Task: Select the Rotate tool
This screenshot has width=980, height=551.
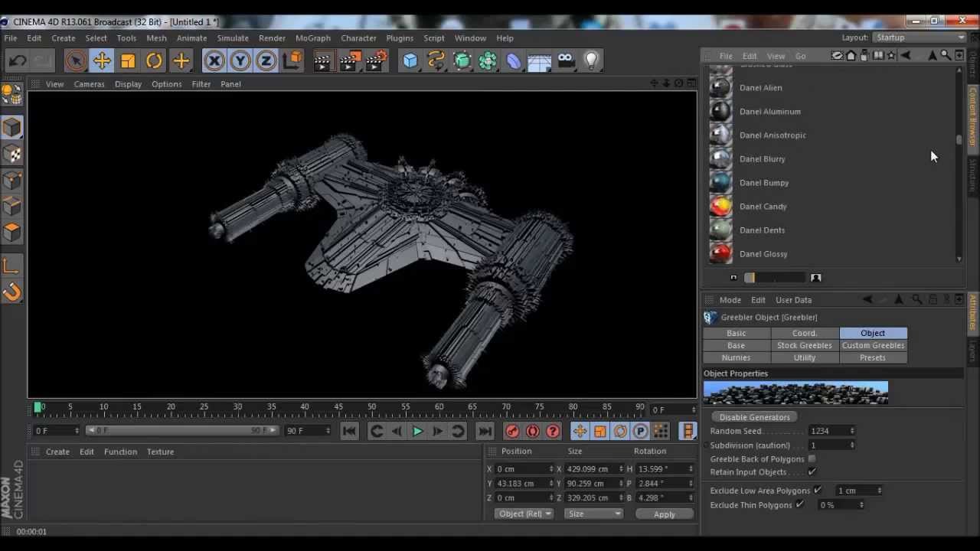Action: click(x=154, y=60)
